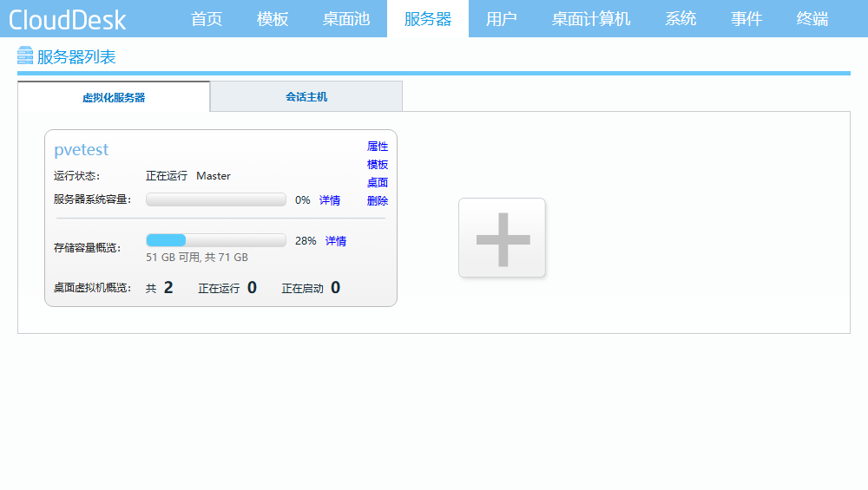The width and height of the screenshot is (868, 490).
Task: Click the total desktop VM count 2
Action: point(168,288)
